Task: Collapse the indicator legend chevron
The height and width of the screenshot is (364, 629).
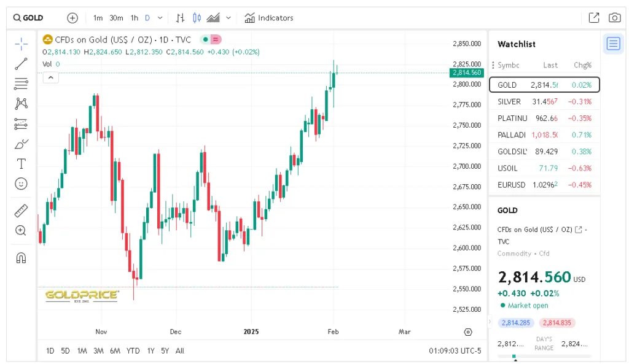Action: (x=51, y=77)
